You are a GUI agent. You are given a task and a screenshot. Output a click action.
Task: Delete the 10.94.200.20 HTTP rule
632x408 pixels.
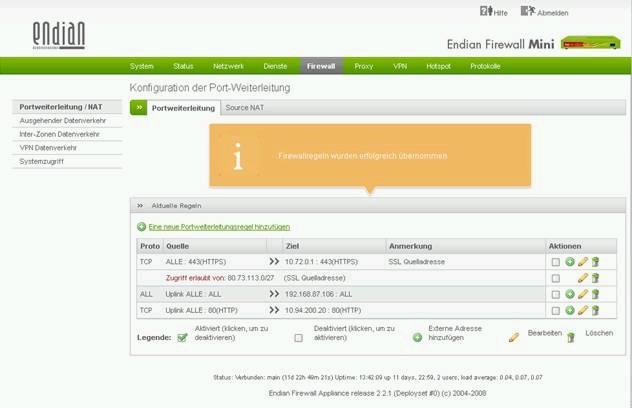click(x=595, y=310)
